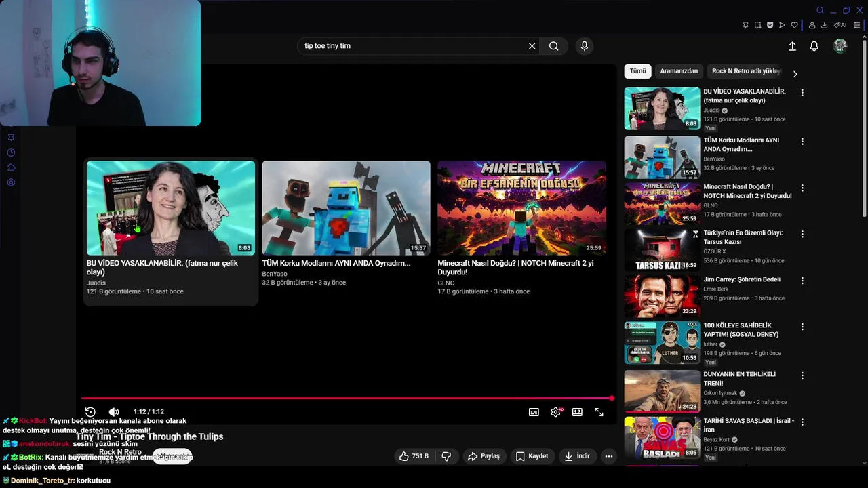Screen dimensions: 868x488
Task: Open Minecraft Bir Efsanenin Doğuşu end-screen thumbnail
Action: pos(521,207)
